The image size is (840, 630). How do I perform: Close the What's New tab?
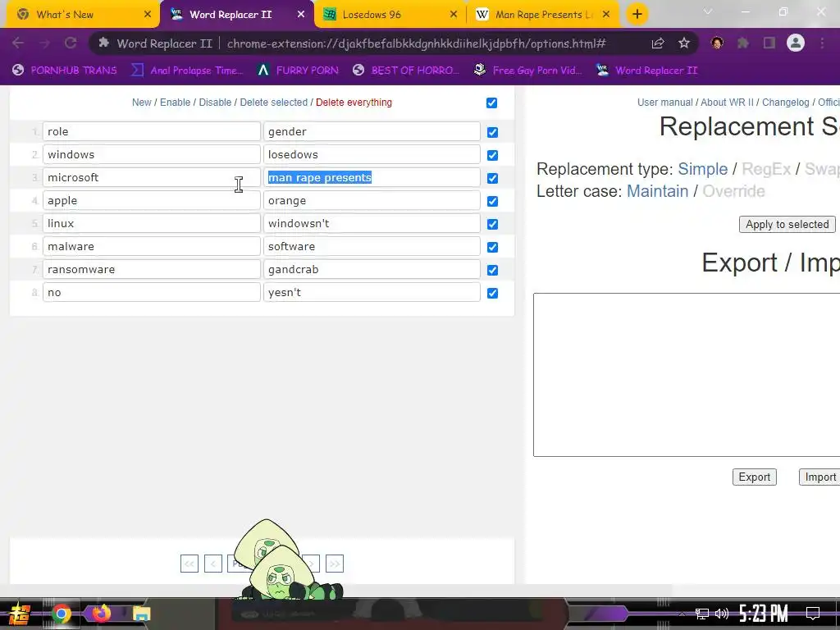click(148, 15)
